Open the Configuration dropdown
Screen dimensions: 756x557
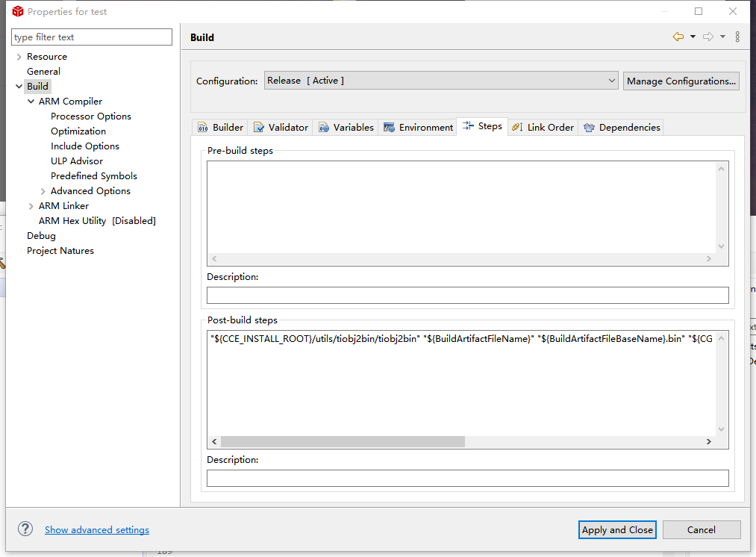(440, 81)
